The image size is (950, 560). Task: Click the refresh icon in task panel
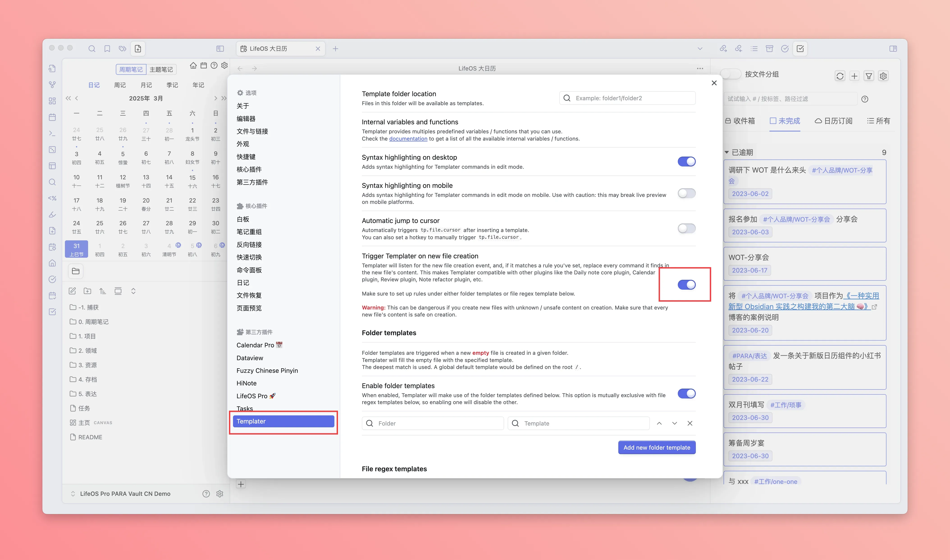840,76
